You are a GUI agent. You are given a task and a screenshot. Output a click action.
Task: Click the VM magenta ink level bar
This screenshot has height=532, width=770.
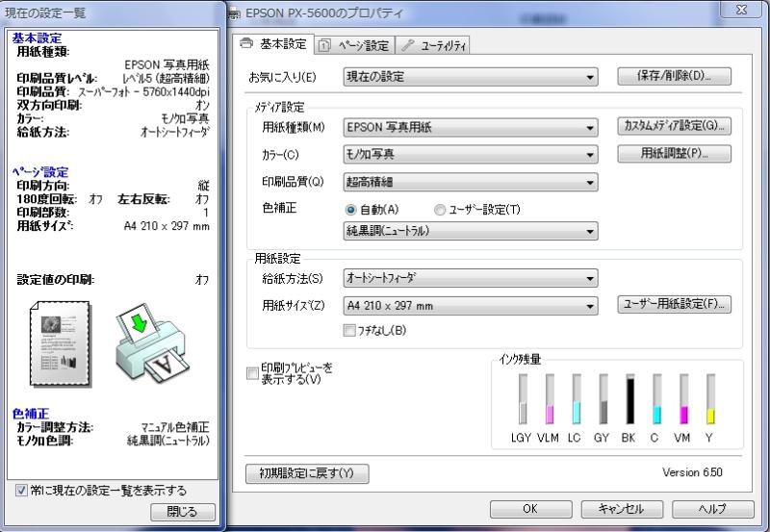click(x=683, y=399)
